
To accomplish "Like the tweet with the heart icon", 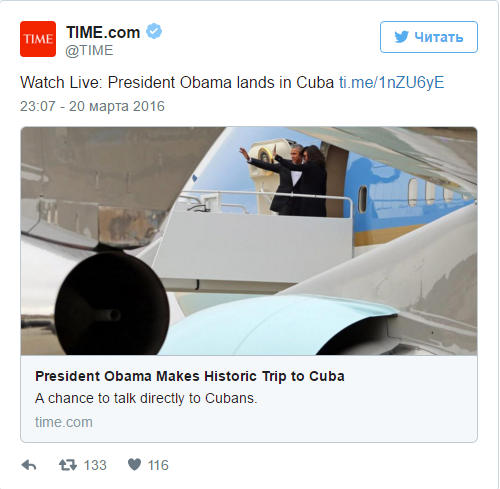I will (135, 464).
